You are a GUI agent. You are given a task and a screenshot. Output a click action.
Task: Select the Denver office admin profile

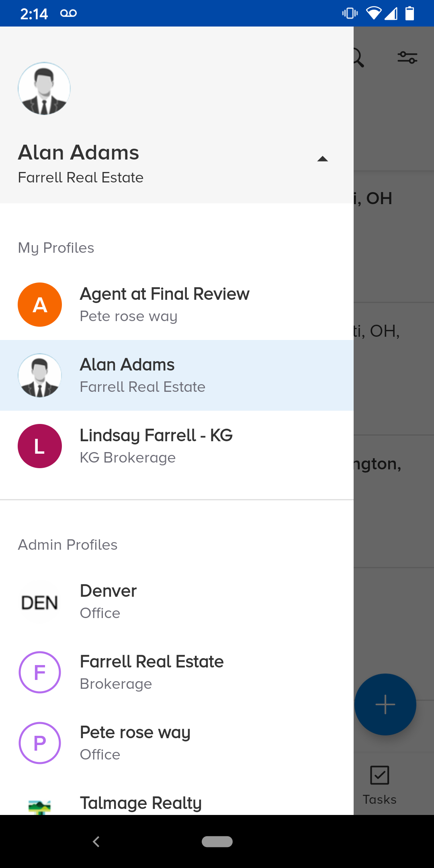177,602
